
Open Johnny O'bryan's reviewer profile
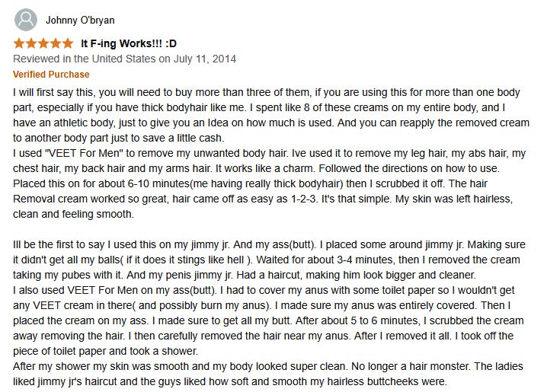[80, 21]
